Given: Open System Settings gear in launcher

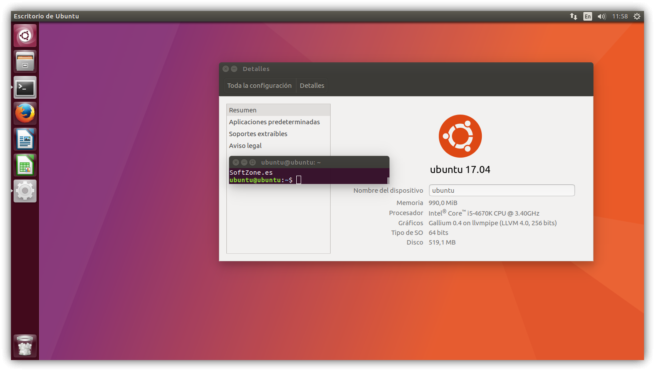Looking at the screenshot, I should coord(25,191).
